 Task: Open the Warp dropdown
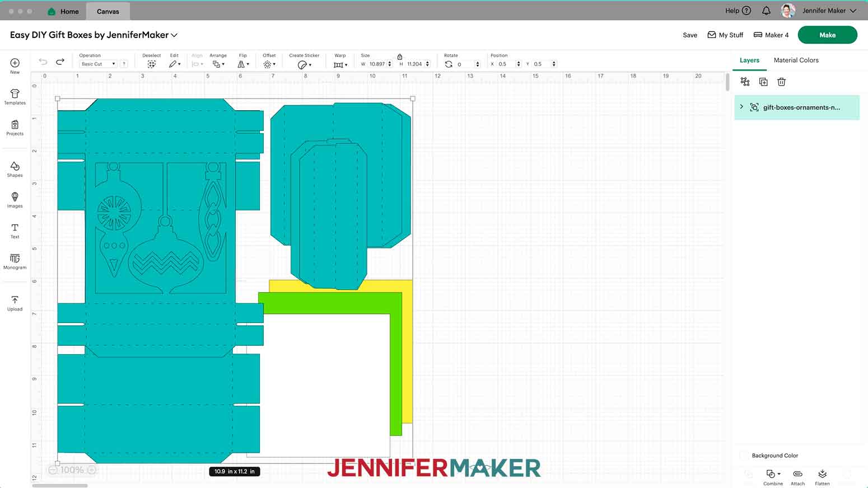(x=340, y=65)
